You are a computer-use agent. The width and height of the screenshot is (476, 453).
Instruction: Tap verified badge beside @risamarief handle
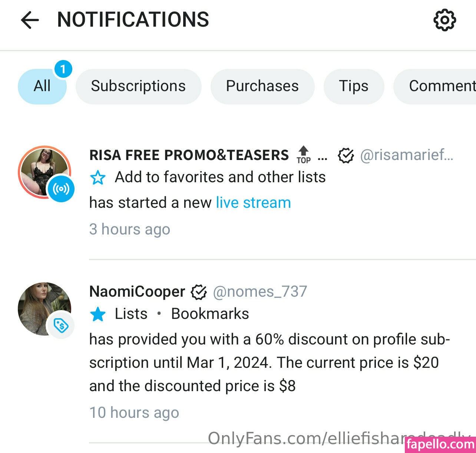[x=346, y=156]
